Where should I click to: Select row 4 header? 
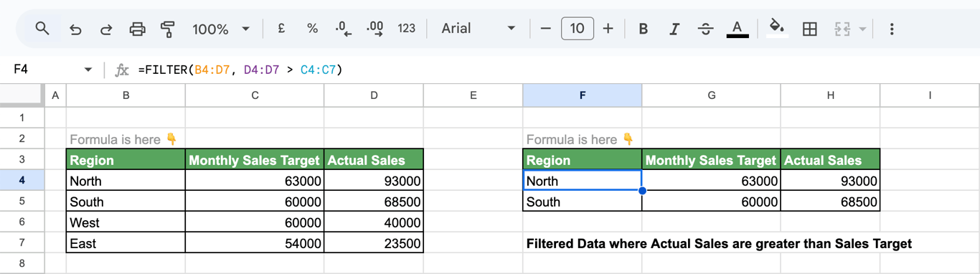click(x=22, y=181)
